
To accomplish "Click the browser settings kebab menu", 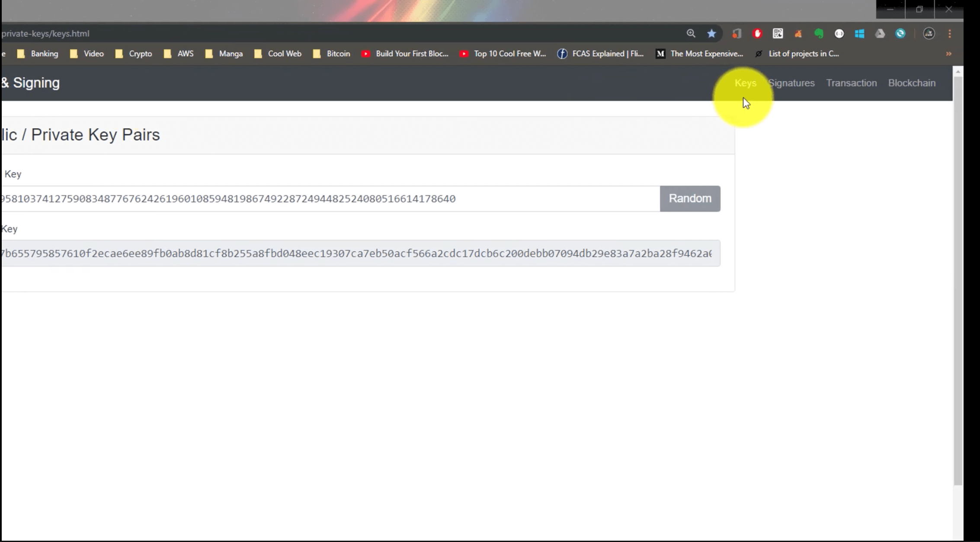I will tap(948, 33).
